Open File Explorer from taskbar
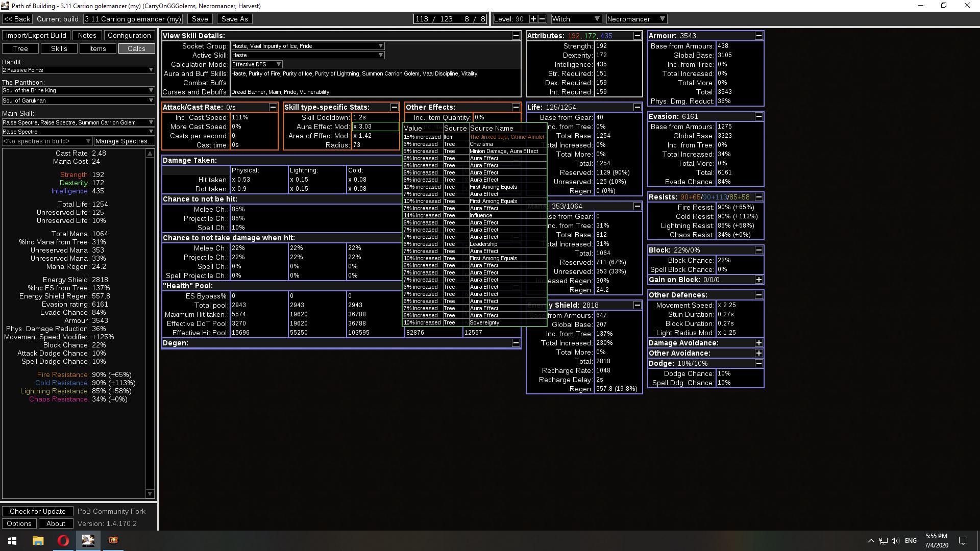Image resolution: width=980 pixels, height=551 pixels. 38,540
